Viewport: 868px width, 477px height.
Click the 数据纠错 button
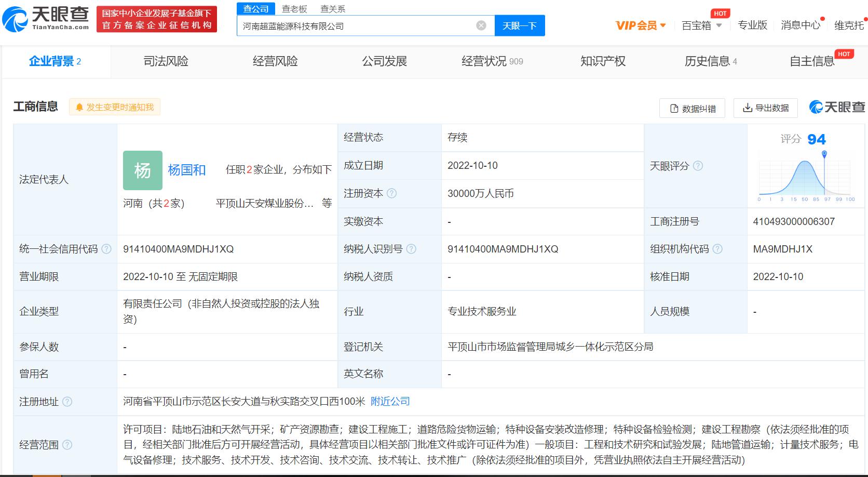click(x=692, y=108)
